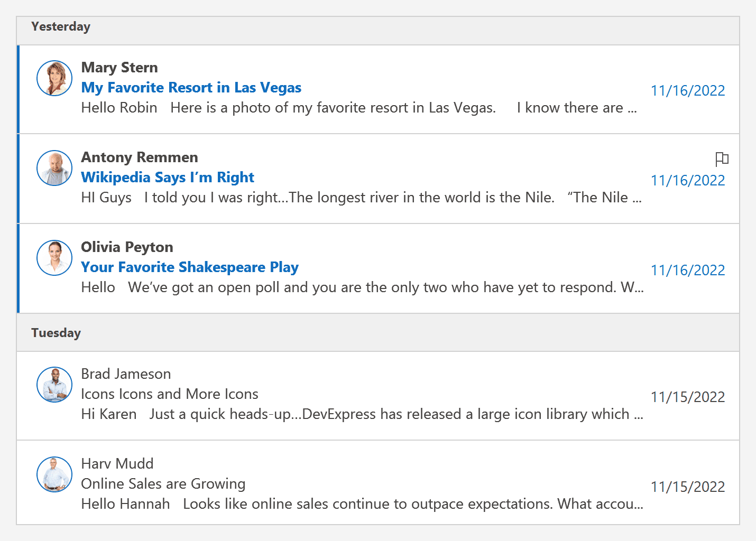
Task: Select Olivia Peyton's avatar image
Action: [x=54, y=258]
